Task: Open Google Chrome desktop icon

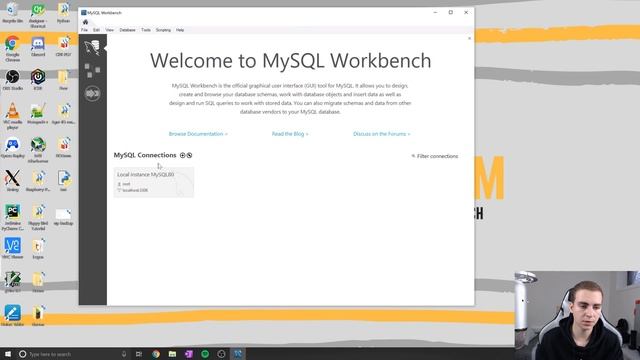Action: tap(12, 48)
